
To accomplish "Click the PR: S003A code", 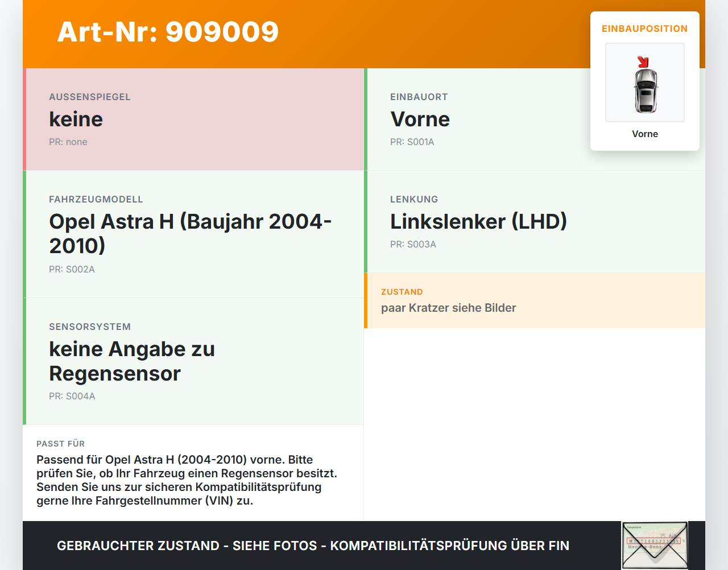I will tap(413, 244).
